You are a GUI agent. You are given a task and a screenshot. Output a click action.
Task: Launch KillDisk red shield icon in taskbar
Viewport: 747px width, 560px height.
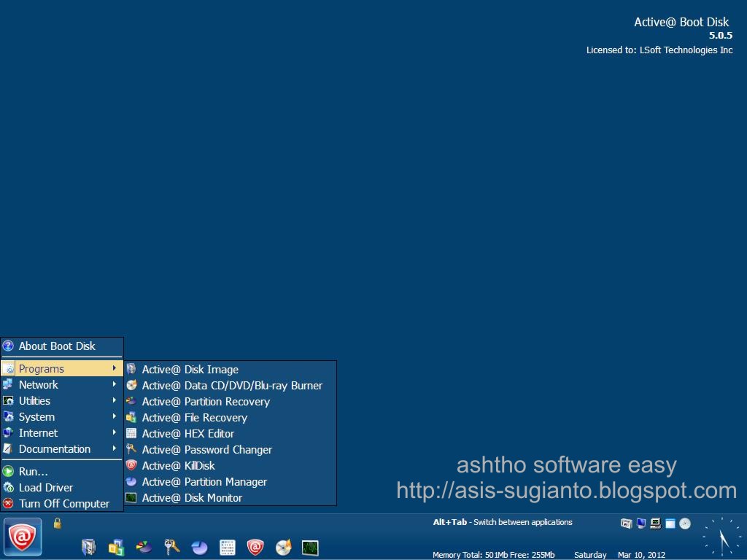(x=255, y=547)
